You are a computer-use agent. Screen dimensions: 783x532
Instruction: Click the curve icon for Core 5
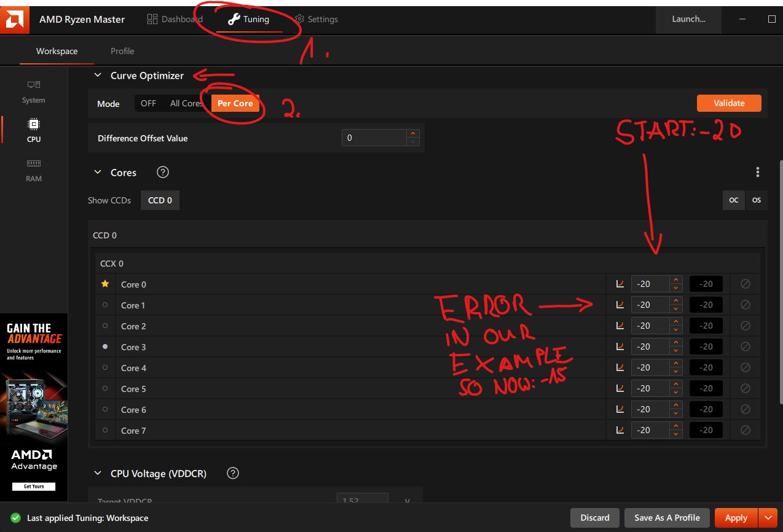(x=620, y=388)
